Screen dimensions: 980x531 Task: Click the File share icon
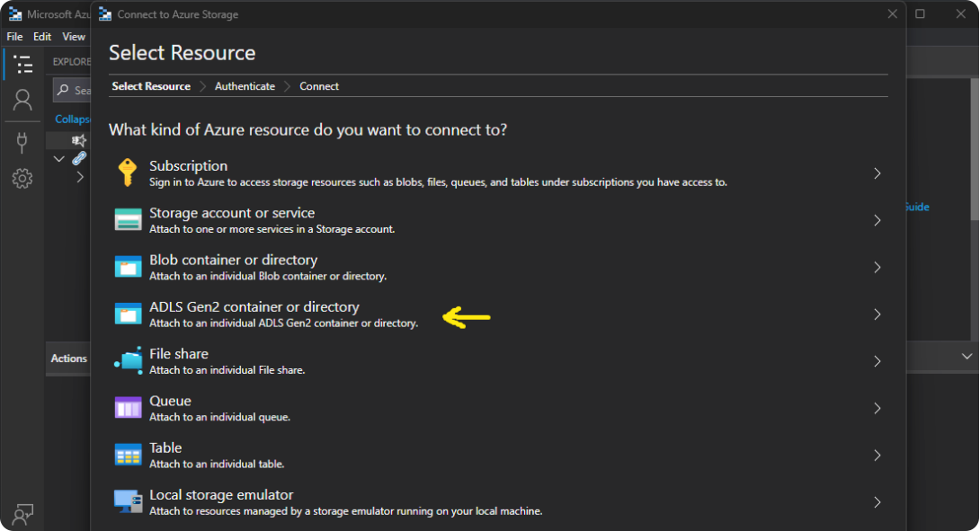point(128,360)
